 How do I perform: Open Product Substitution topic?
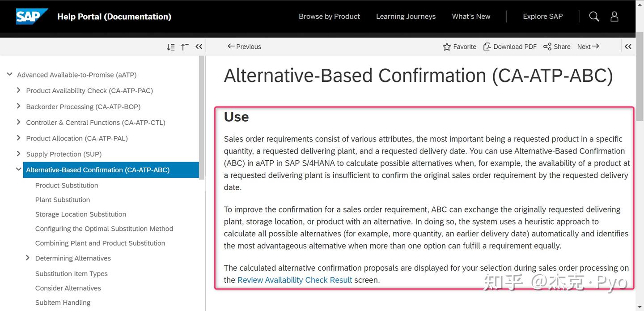coord(67,185)
